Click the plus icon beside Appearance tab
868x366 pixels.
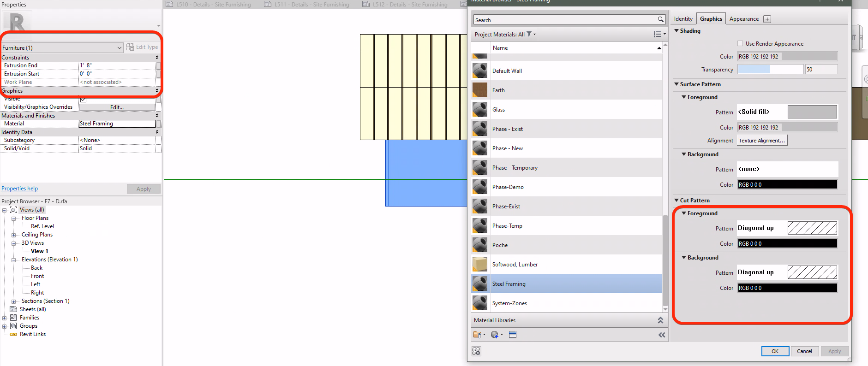coord(767,19)
